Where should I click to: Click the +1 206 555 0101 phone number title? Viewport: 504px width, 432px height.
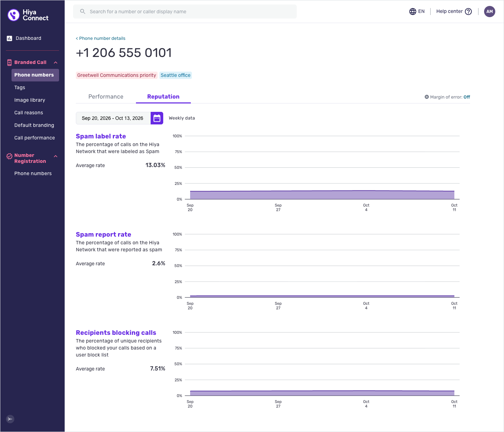pyautogui.click(x=124, y=53)
